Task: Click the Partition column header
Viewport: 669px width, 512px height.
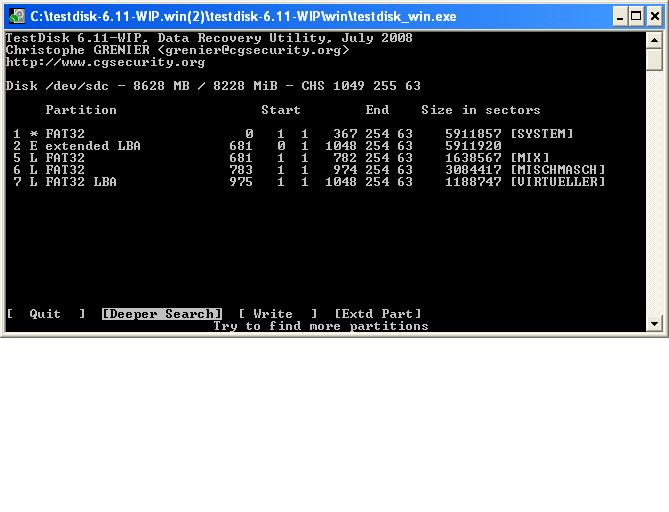Action: [x=81, y=110]
